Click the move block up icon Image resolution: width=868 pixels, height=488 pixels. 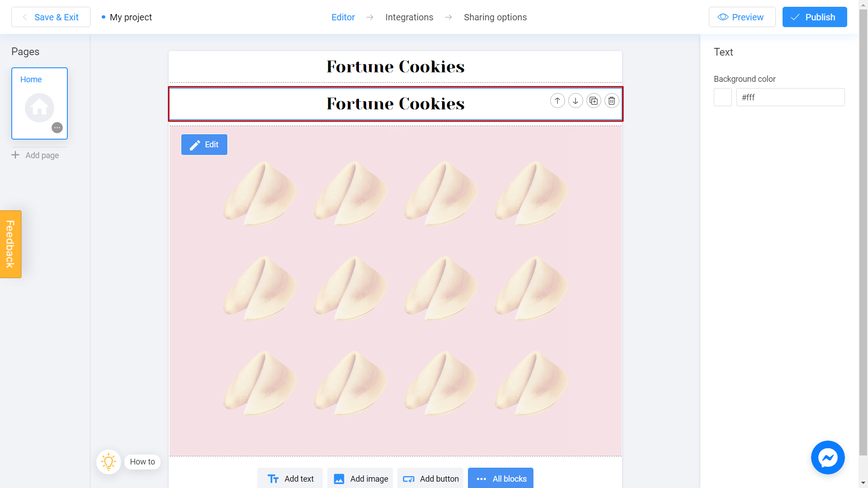click(557, 101)
